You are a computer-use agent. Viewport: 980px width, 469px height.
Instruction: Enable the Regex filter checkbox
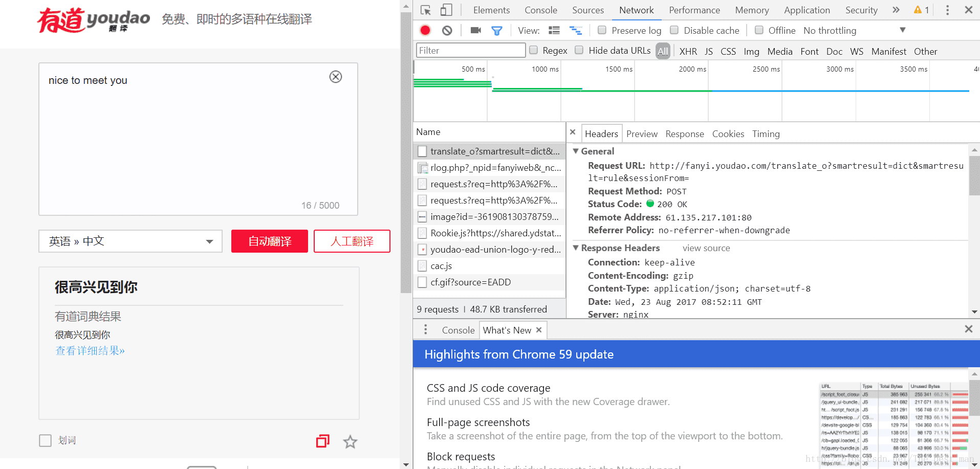point(533,50)
